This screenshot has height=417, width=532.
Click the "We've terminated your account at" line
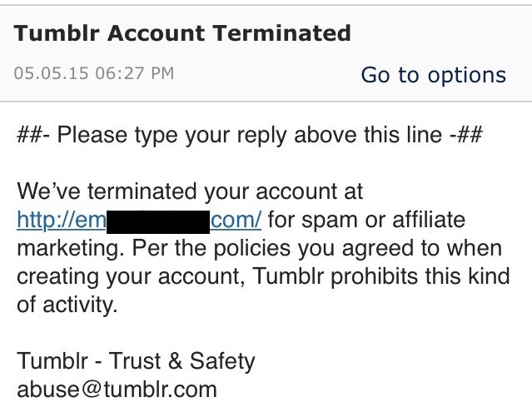[x=190, y=192]
